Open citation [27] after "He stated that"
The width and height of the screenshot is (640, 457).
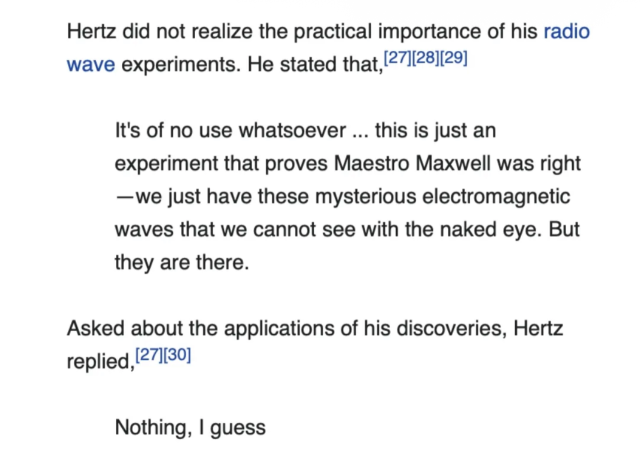coord(398,58)
